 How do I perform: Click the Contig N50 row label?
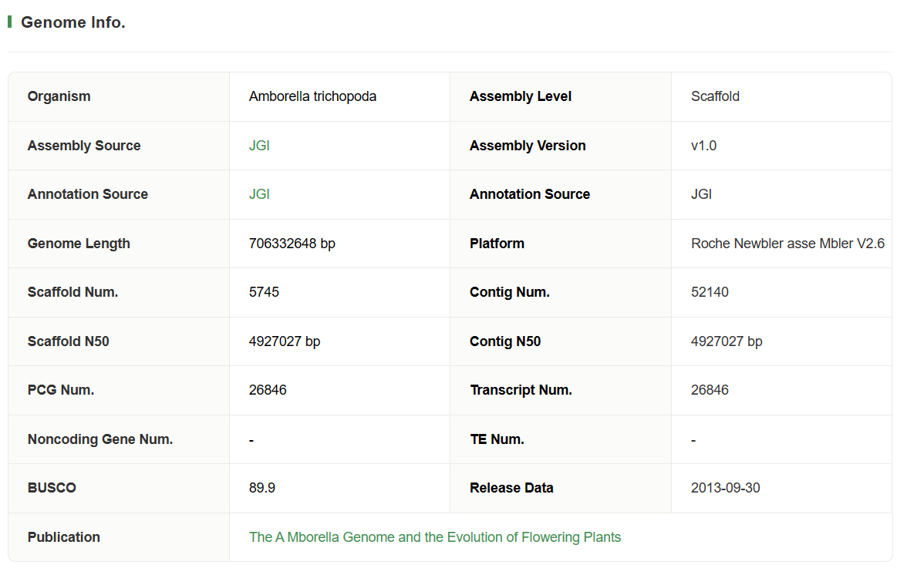[504, 341]
